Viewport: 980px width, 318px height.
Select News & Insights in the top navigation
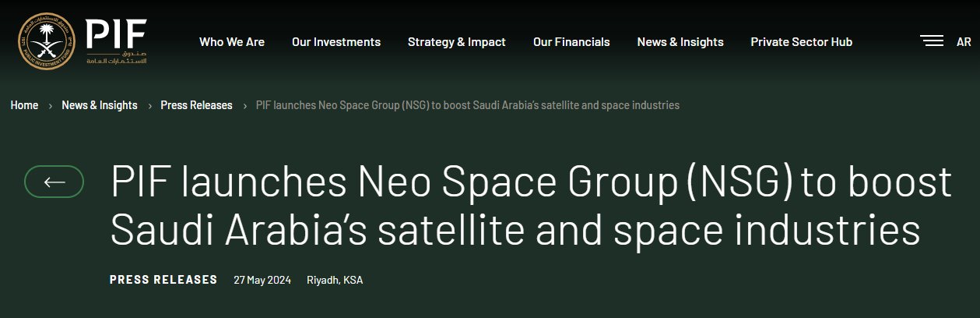click(x=680, y=42)
